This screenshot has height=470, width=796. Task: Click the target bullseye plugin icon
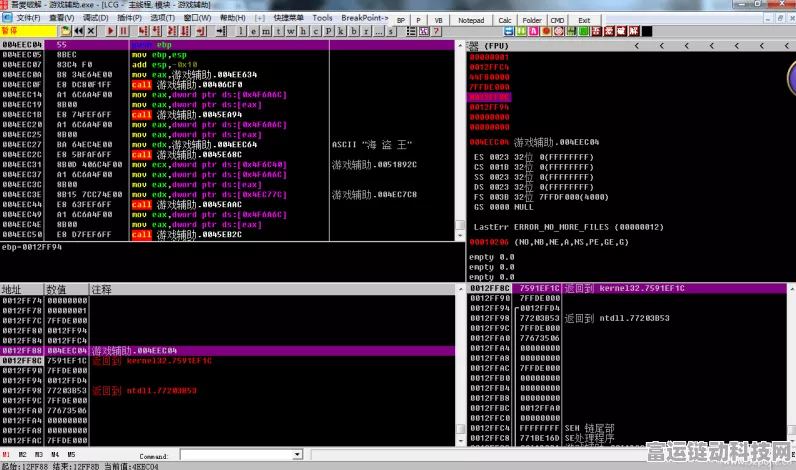(x=559, y=31)
